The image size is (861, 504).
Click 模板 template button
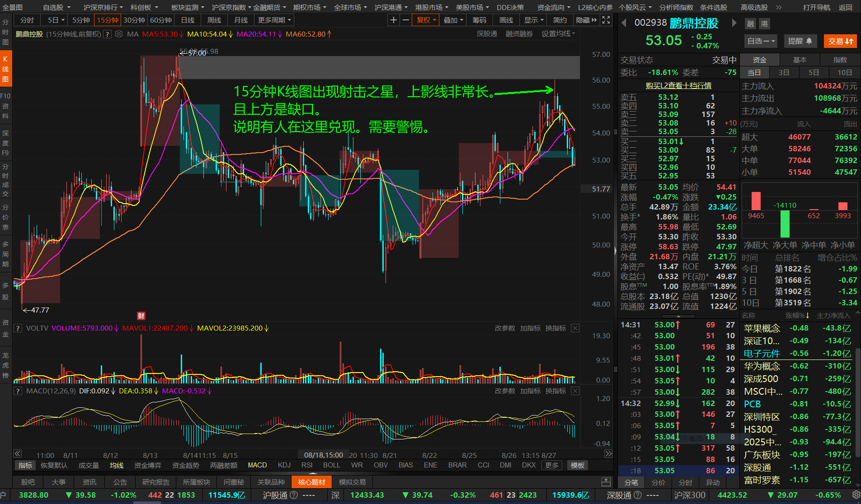(578, 465)
